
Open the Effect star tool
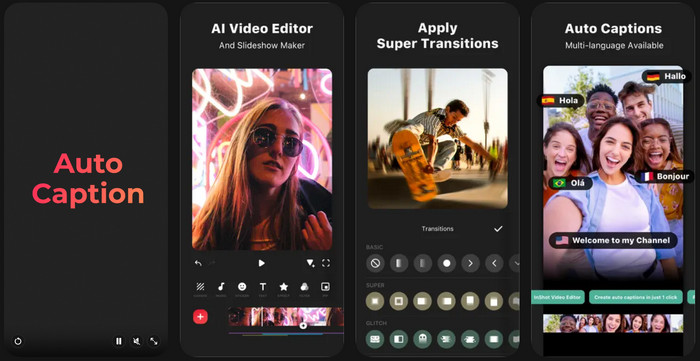(x=283, y=289)
